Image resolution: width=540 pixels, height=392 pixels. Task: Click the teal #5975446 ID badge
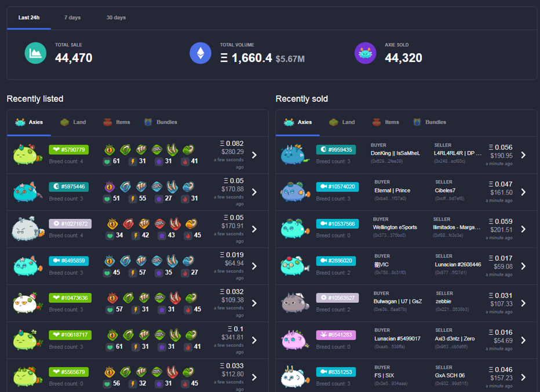coord(69,186)
